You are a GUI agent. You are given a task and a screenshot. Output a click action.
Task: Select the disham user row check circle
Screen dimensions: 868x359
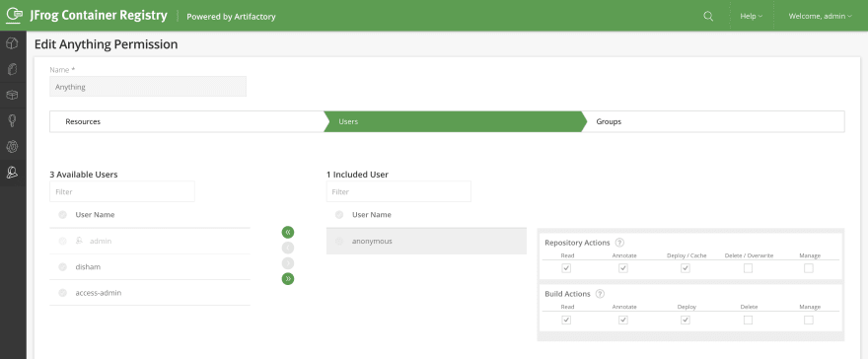point(62,267)
